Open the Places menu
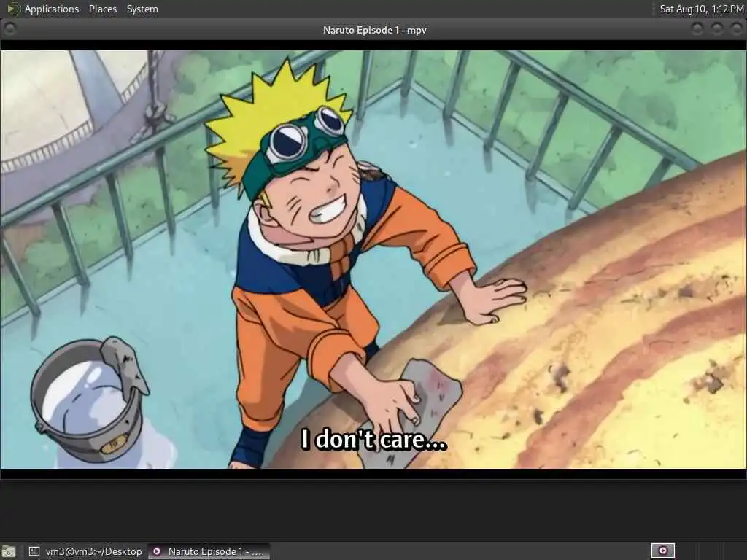Image resolution: width=747 pixels, height=560 pixels. (102, 9)
